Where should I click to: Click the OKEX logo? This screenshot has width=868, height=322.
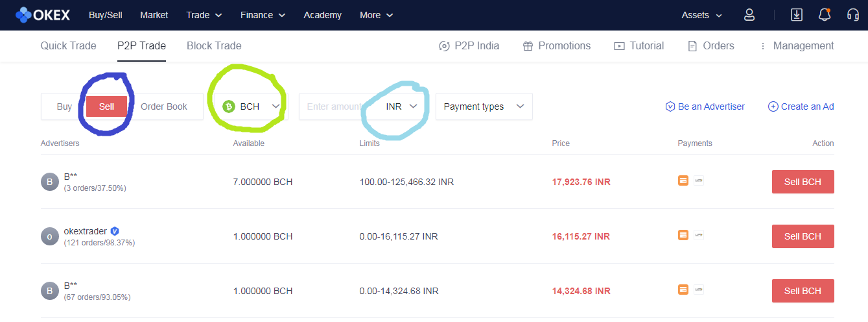tap(43, 15)
